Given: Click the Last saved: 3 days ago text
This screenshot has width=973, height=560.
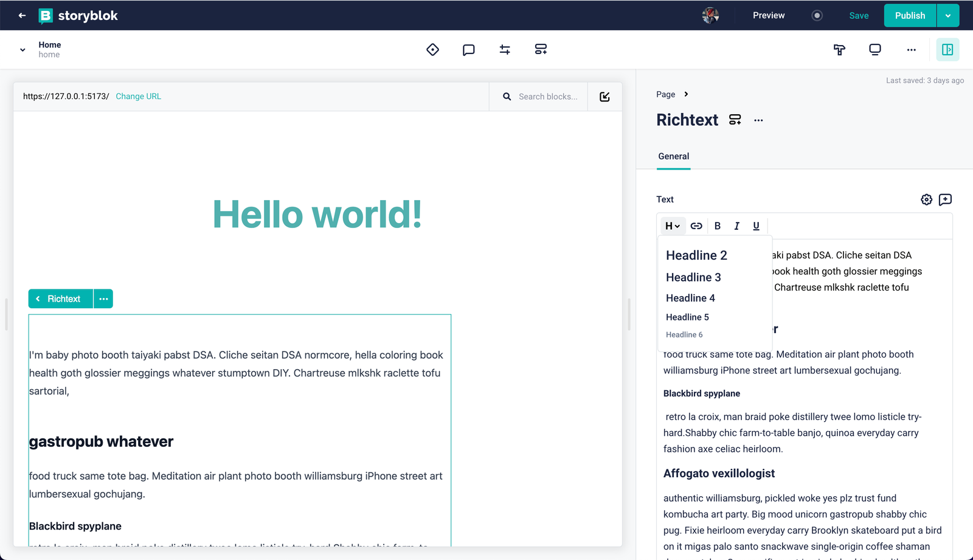Looking at the screenshot, I should point(924,80).
